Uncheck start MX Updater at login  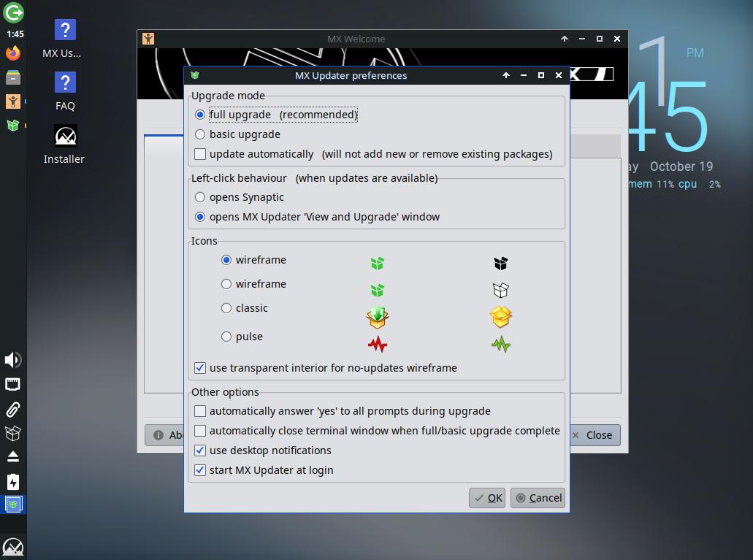[200, 470]
